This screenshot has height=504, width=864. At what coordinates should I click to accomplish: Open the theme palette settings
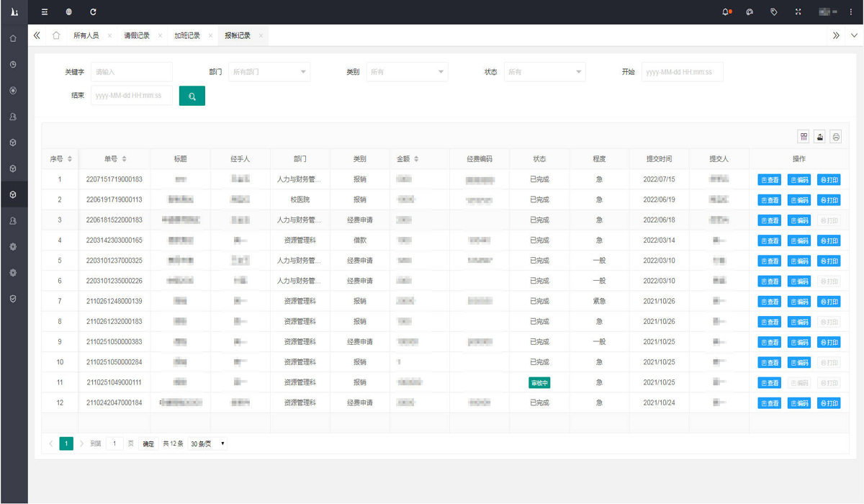[x=750, y=12]
